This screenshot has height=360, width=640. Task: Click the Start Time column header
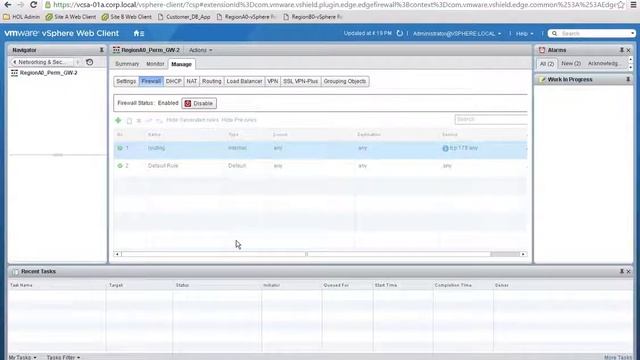(x=386, y=285)
